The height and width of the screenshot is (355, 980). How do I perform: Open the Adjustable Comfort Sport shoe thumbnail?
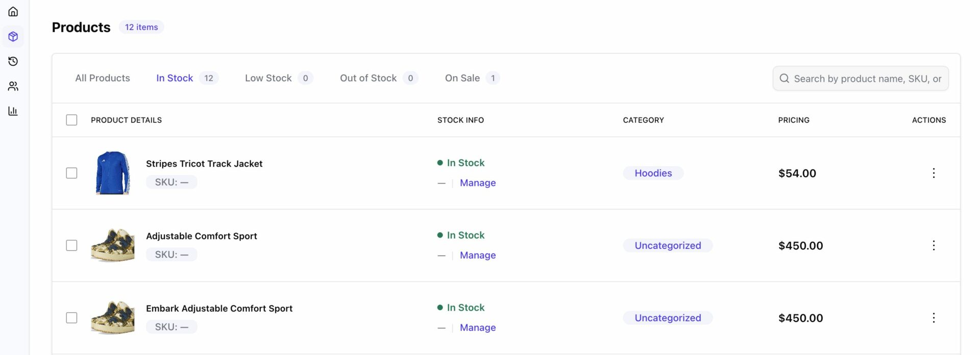pos(113,246)
